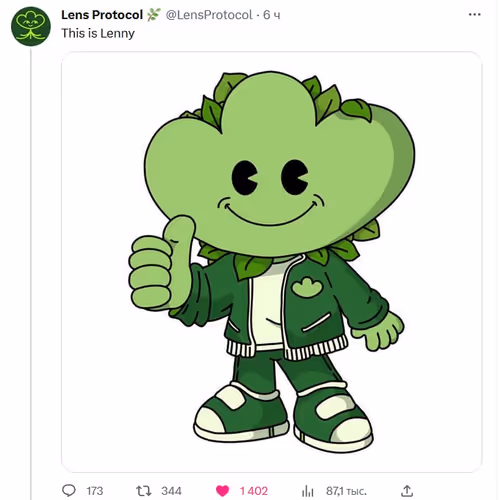Image resolution: width=500 pixels, height=500 pixels.
Task: Open the three-dot more options menu
Action: click(474, 14)
